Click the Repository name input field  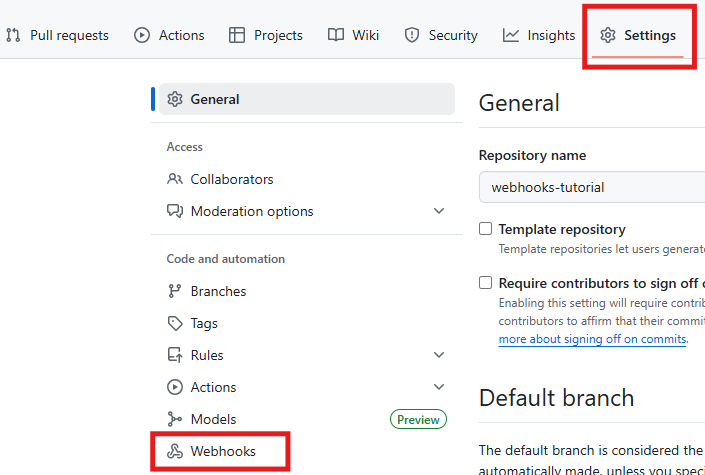coord(592,187)
